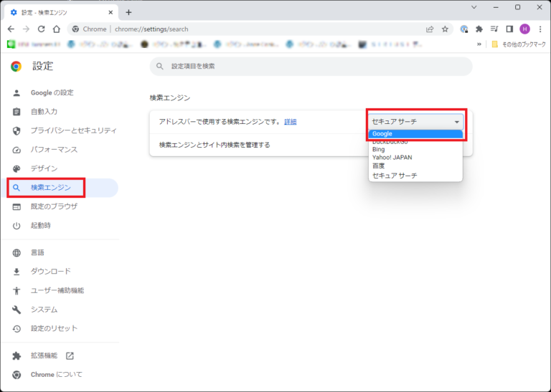Bookmark this page with star icon
This screenshot has height=392, width=551.
pos(445,29)
